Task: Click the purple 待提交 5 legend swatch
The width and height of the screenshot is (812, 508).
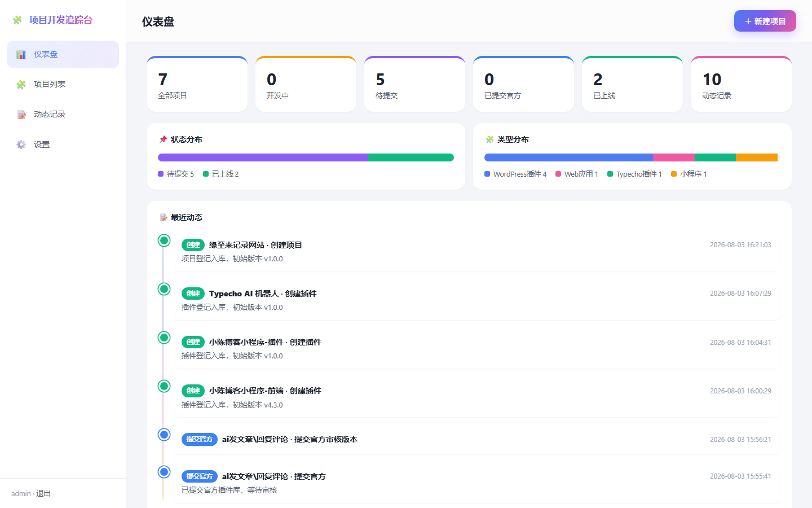Action: 161,174
